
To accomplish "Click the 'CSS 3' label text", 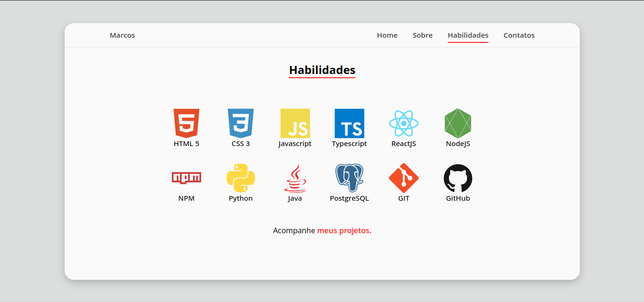I will tap(241, 144).
